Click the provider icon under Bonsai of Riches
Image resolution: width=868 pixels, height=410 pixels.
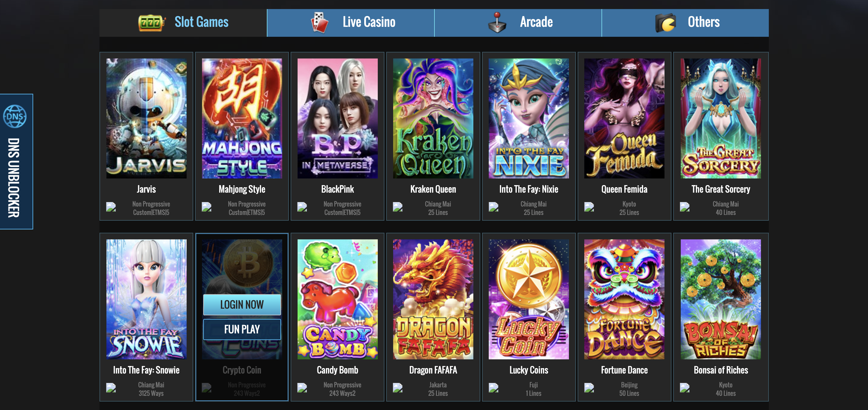(685, 388)
